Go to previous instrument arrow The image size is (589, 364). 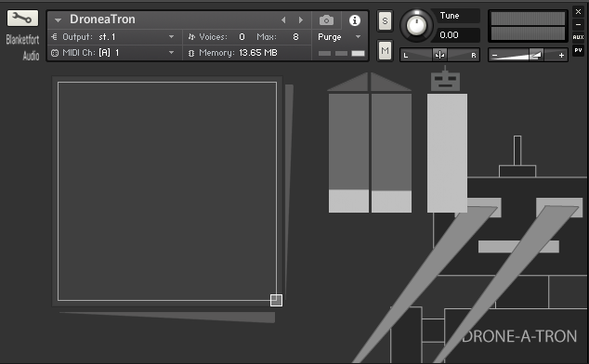tap(283, 19)
